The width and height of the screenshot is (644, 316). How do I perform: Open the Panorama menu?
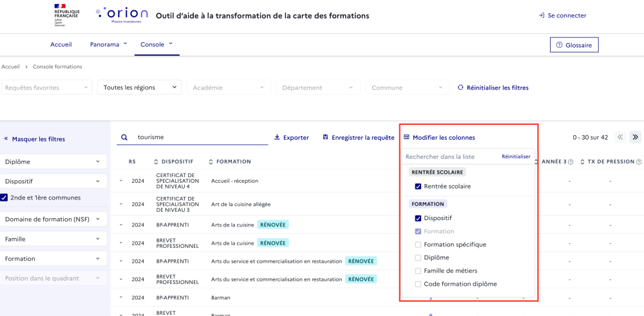pos(109,44)
